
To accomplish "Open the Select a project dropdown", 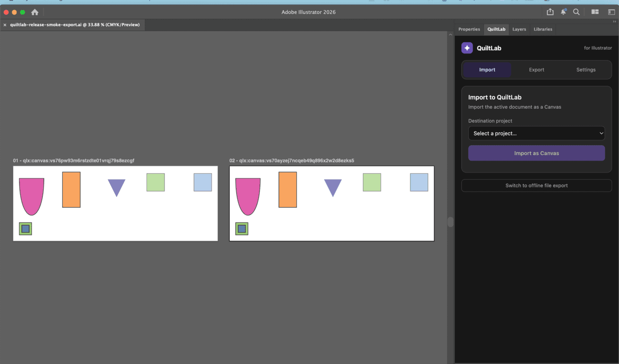I will coord(537,133).
